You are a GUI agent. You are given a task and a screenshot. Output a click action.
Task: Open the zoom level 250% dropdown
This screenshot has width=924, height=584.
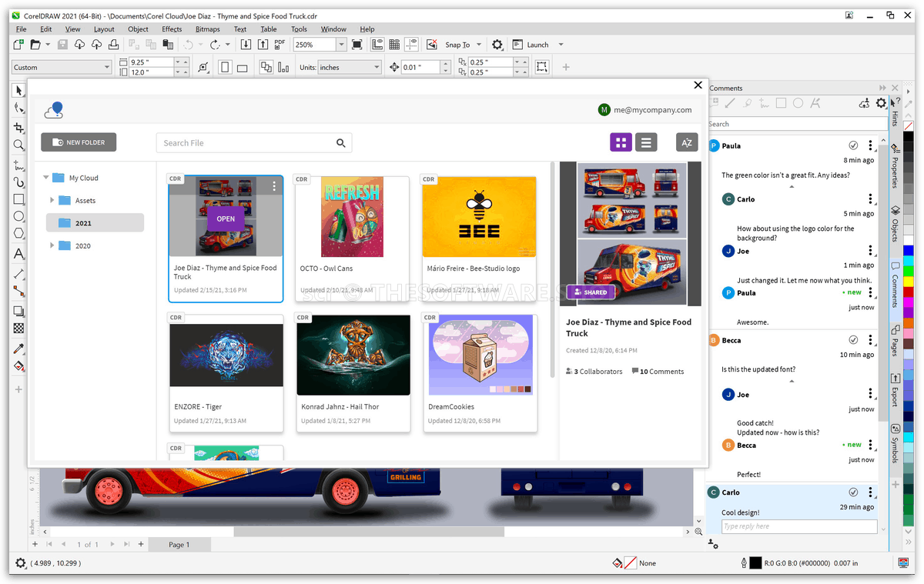(x=342, y=45)
